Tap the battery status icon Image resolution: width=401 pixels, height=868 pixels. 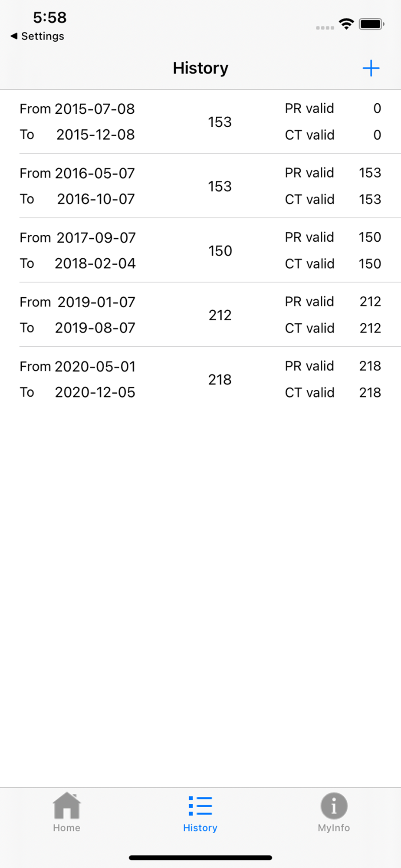(371, 24)
